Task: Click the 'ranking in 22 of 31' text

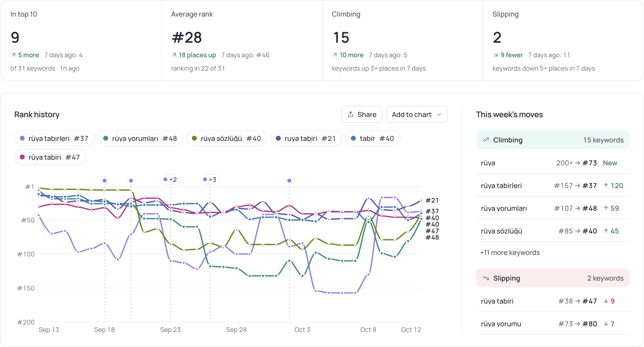Action: pyautogui.click(x=198, y=68)
